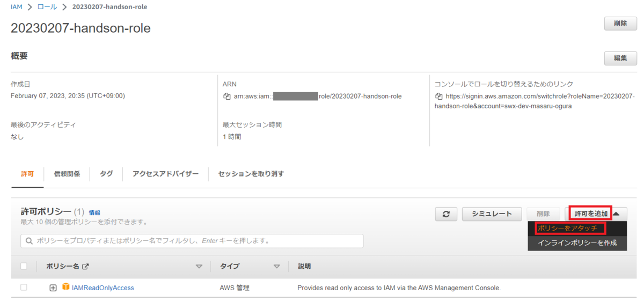Image resolution: width=644 pixels, height=302 pixels.
Task: Copy the role ARN with copy icon
Action: pos(227,97)
